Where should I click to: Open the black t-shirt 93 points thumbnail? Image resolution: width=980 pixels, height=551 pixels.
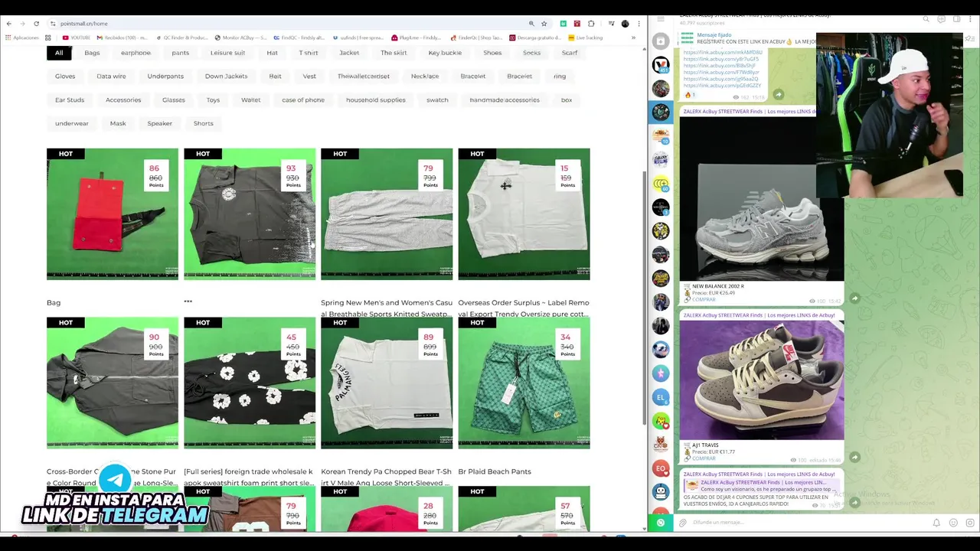[250, 214]
